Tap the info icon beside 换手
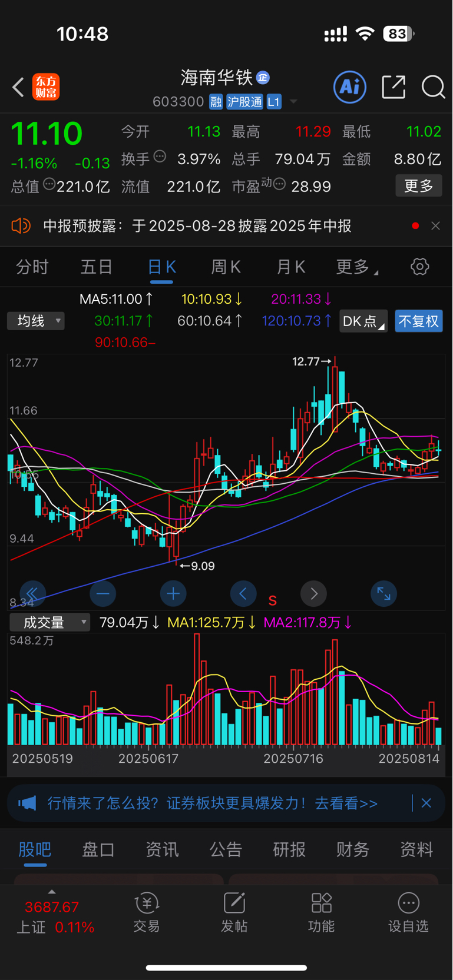 click(x=160, y=157)
